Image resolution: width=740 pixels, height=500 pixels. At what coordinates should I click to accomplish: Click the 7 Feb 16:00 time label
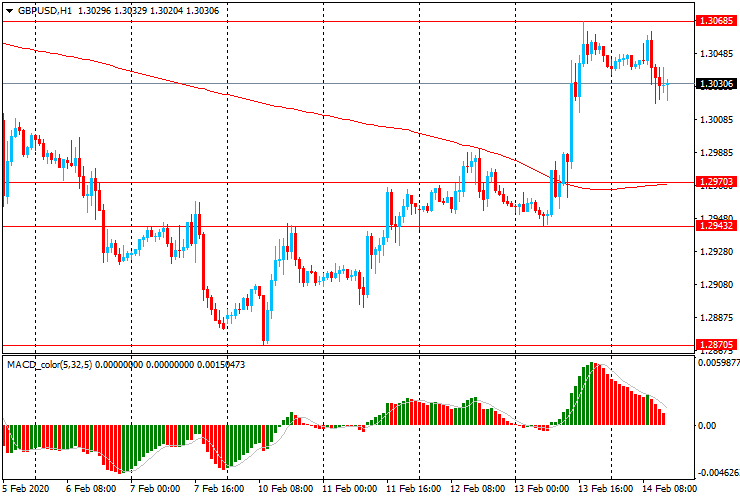pos(219,488)
